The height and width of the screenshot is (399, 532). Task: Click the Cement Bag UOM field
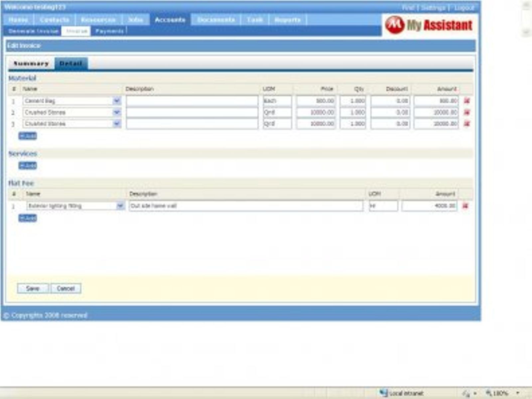click(277, 101)
